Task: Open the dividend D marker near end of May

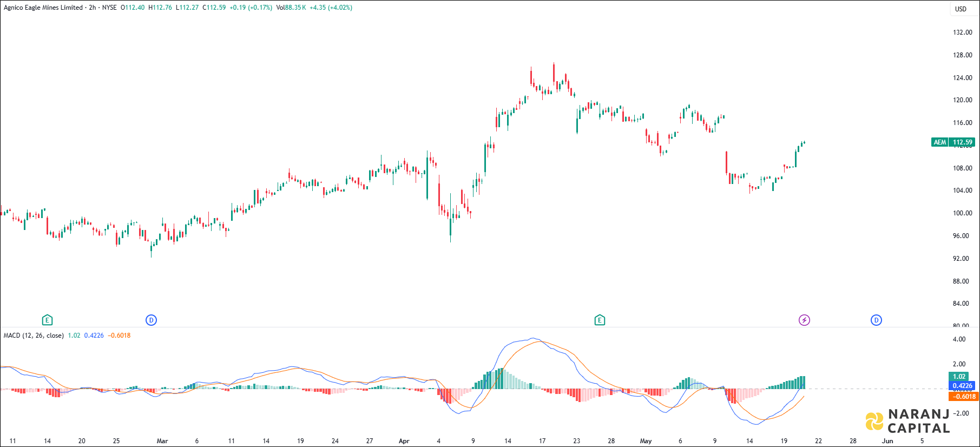Action: 876,320
